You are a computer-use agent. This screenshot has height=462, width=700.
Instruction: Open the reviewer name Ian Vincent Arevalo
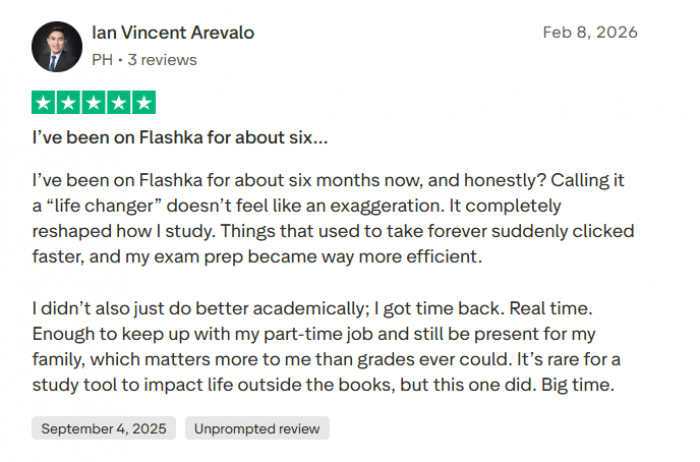point(173,33)
